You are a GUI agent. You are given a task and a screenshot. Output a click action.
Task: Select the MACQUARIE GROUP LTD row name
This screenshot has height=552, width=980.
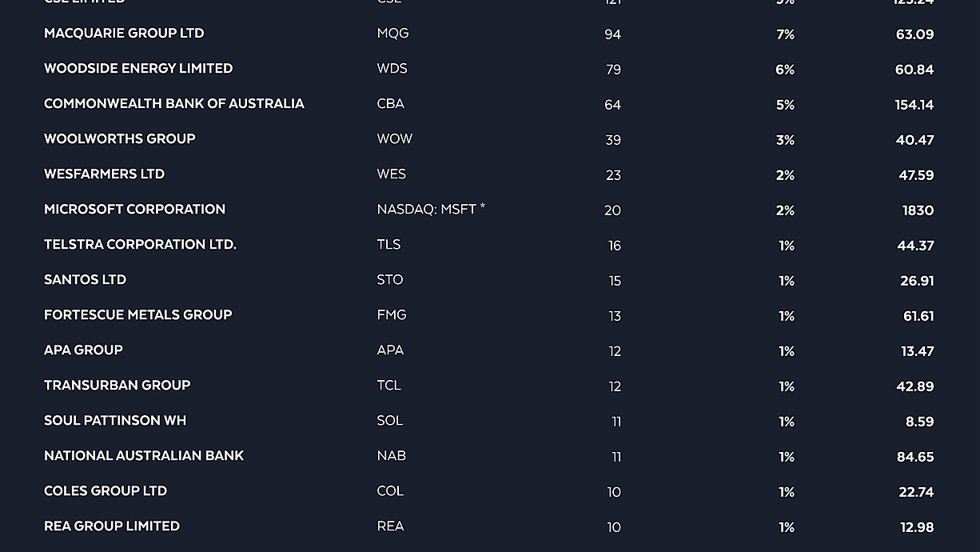click(x=124, y=34)
